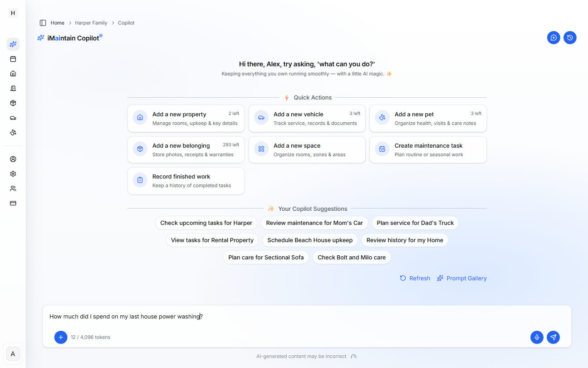Start a new chat via the top-right icon
Image resolution: width=588 pixels, height=368 pixels.
tap(554, 38)
